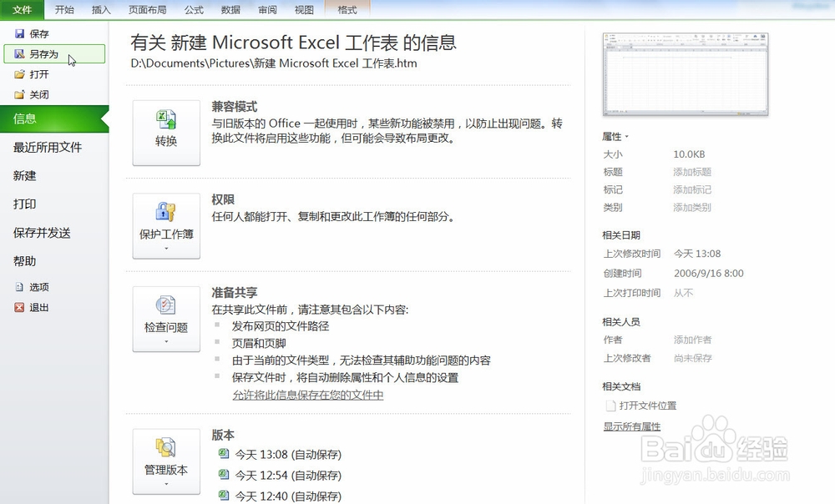Click the Close (关闭) folder icon
Screen dimensions: 835x504
[20, 94]
